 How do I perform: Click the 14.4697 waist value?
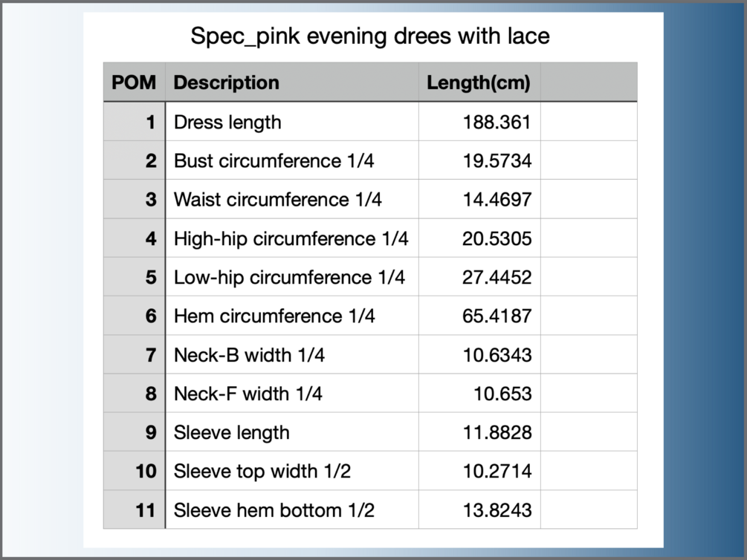click(479, 199)
